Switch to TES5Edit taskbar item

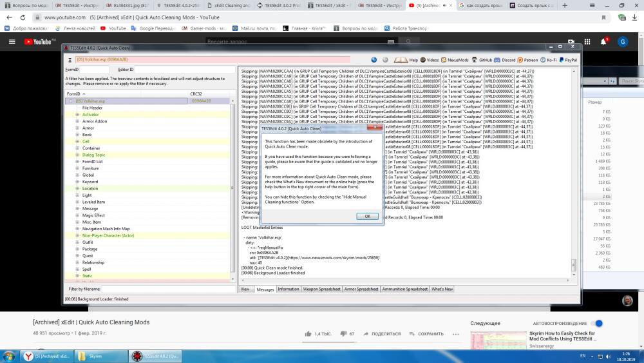156,356
